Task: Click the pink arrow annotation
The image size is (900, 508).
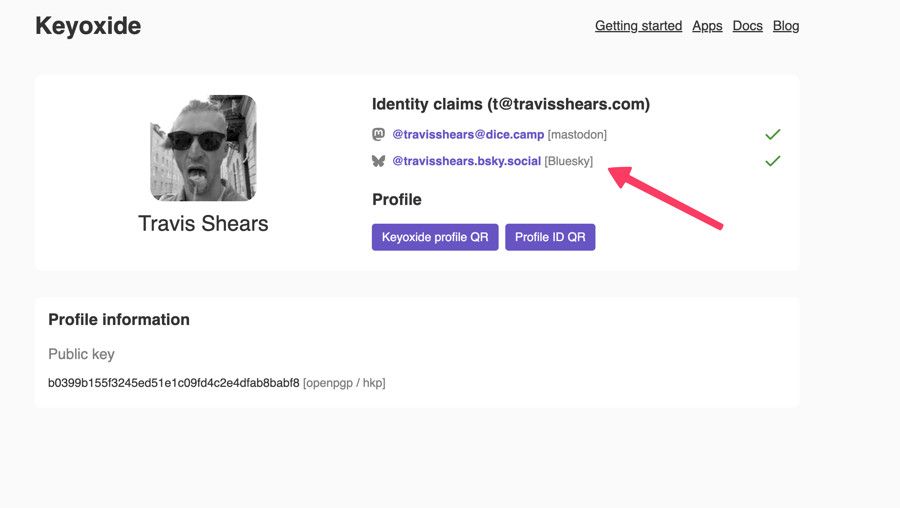Action: [665, 198]
